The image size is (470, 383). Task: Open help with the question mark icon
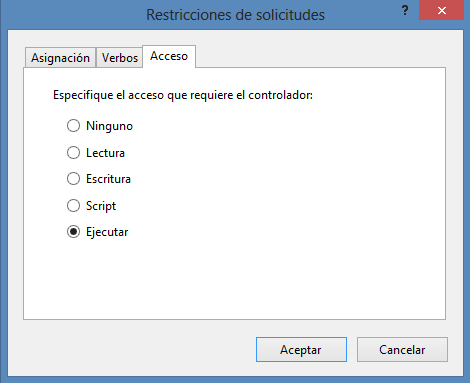click(405, 10)
